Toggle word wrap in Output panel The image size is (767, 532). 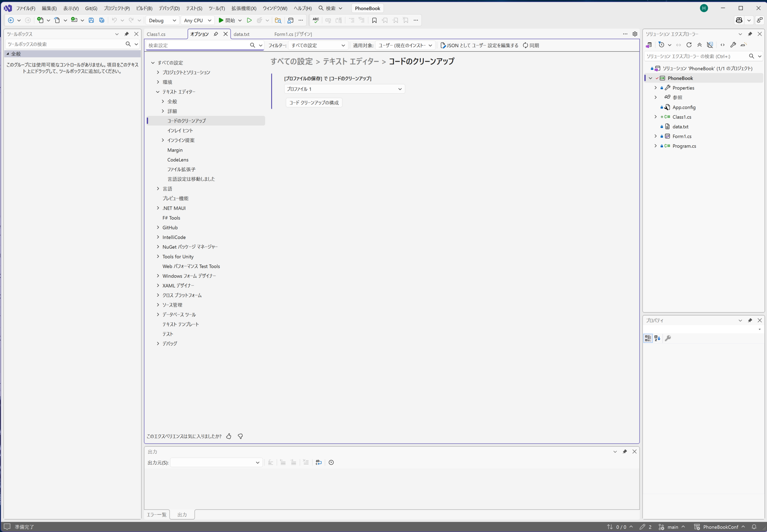tap(318, 463)
